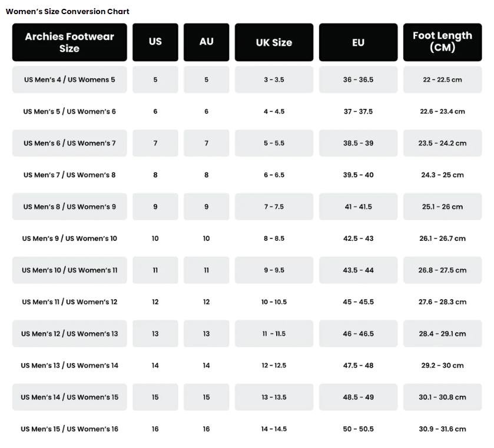The height and width of the screenshot is (448, 494).
Task: Select the 41 - 41.5 EU size cell
Action: tap(358, 207)
